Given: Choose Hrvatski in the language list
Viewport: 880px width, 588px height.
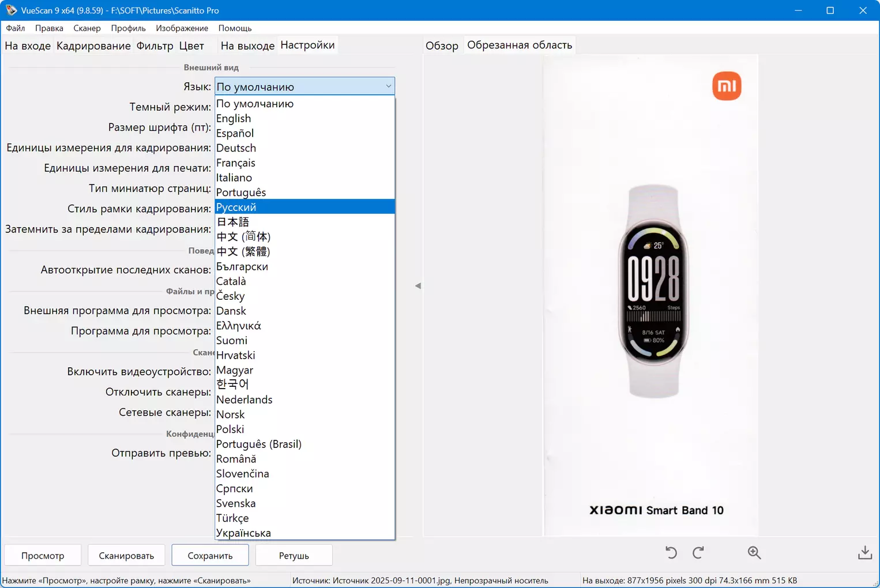Looking at the screenshot, I should (x=304, y=355).
